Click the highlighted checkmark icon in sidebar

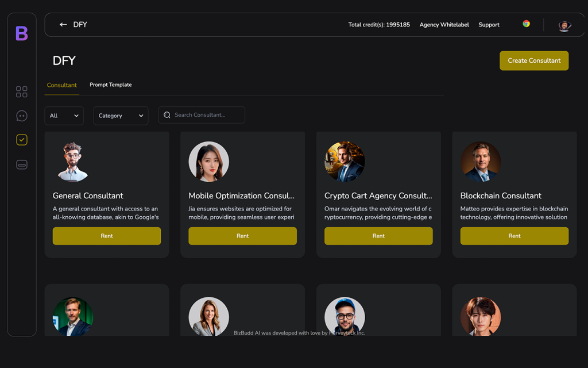(21, 140)
